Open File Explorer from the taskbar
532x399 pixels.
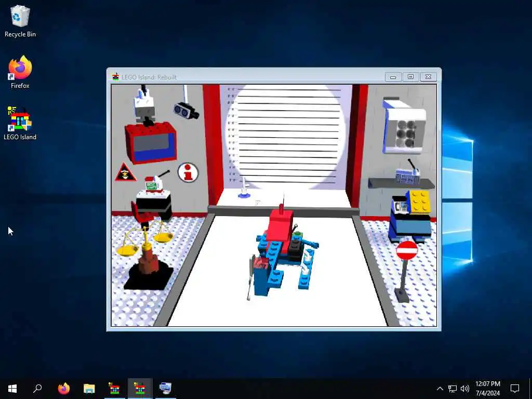tap(89, 389)
